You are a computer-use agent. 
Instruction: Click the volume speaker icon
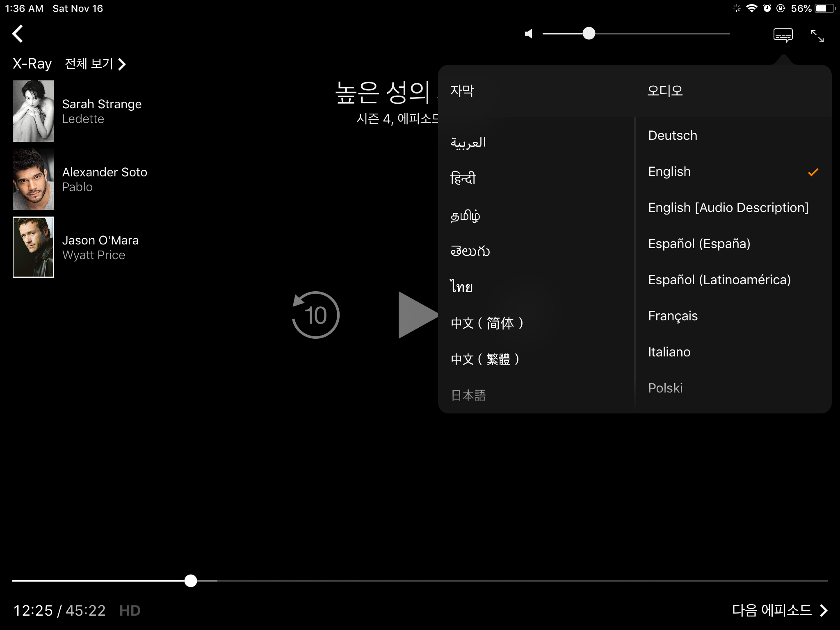tap(529, 34)
